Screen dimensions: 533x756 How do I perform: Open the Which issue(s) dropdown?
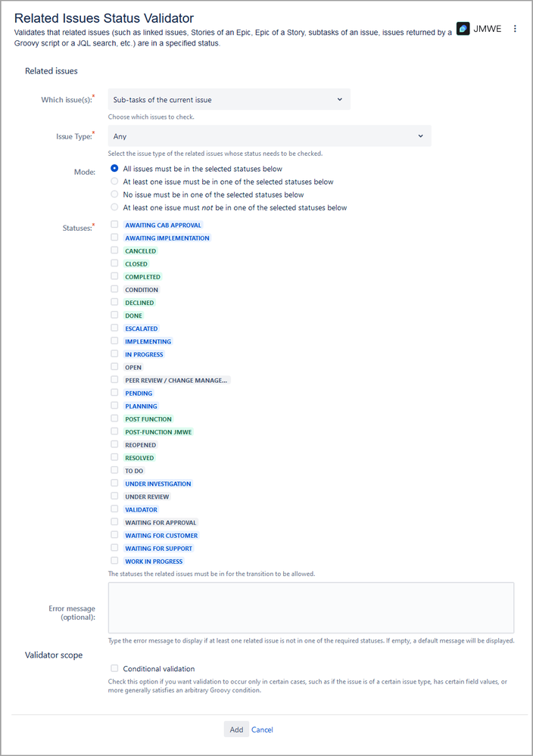pos(227,98)
